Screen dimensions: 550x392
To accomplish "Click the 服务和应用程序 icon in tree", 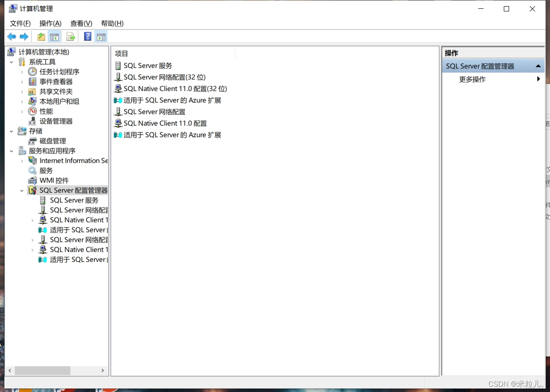I will 22,151.
